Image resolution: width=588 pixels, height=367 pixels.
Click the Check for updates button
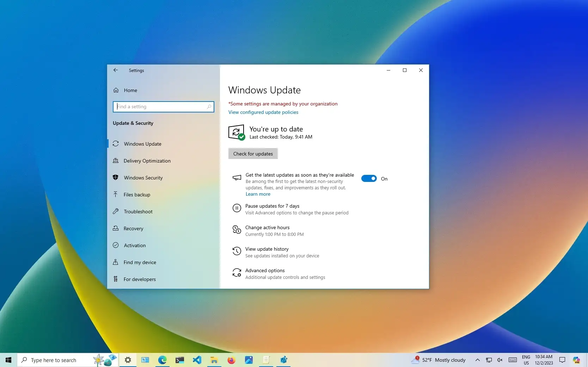(x=253, y=154)
